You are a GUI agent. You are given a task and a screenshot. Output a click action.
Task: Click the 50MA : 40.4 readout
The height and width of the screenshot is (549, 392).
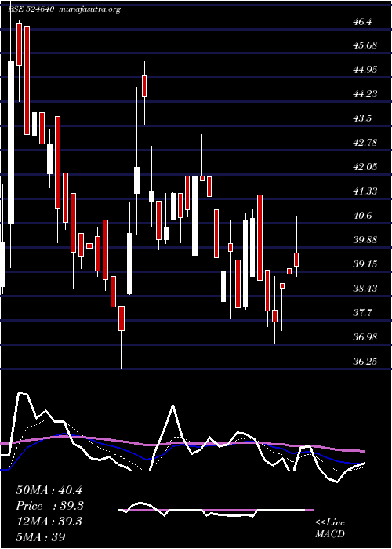click(49, 490)
